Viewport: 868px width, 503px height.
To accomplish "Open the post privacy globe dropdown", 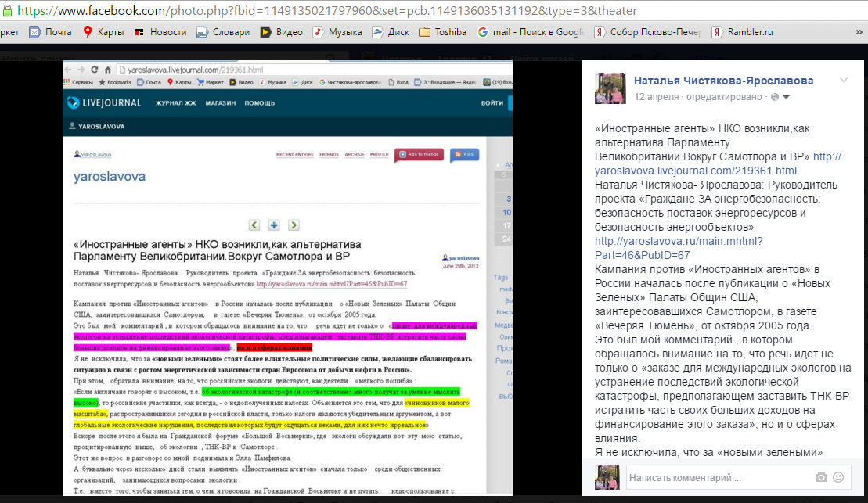I will click(780, 97).
